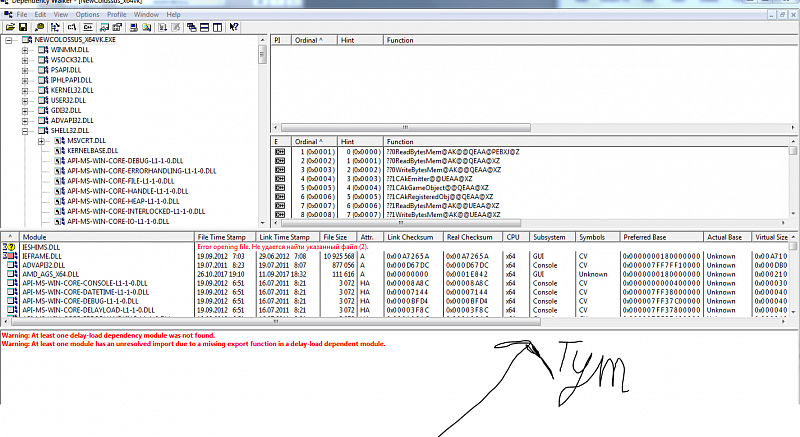Expand the KERNEL32.DLL tree node
Viewport: 800px width, 437px height.
pyautogui.click(x=25, y=90)
